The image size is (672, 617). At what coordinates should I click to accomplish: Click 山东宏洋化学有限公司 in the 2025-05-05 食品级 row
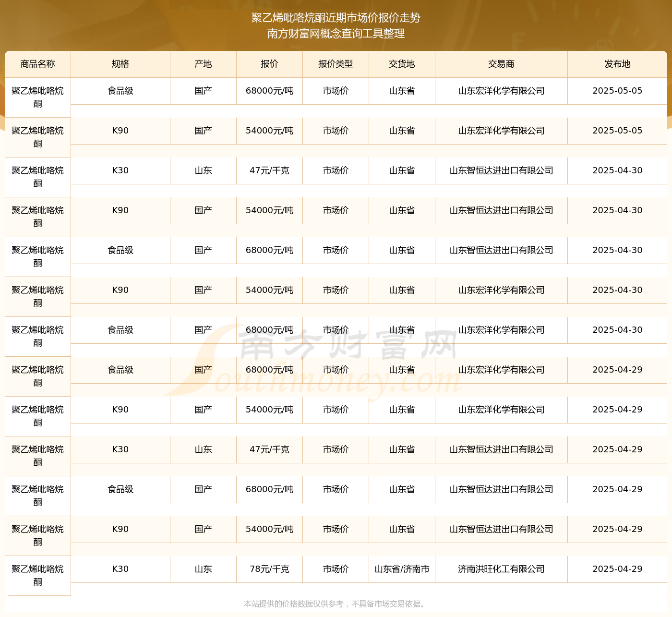tap(501, 91)
